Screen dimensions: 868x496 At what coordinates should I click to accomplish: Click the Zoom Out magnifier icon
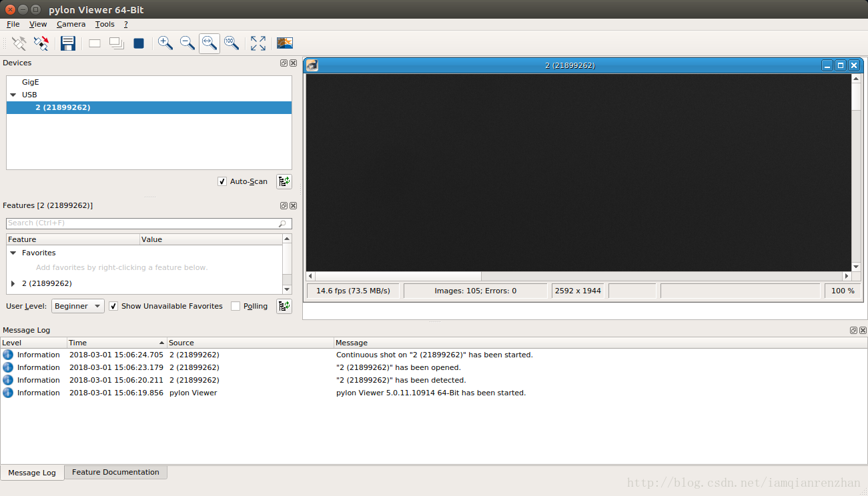[x=187, y=43]
